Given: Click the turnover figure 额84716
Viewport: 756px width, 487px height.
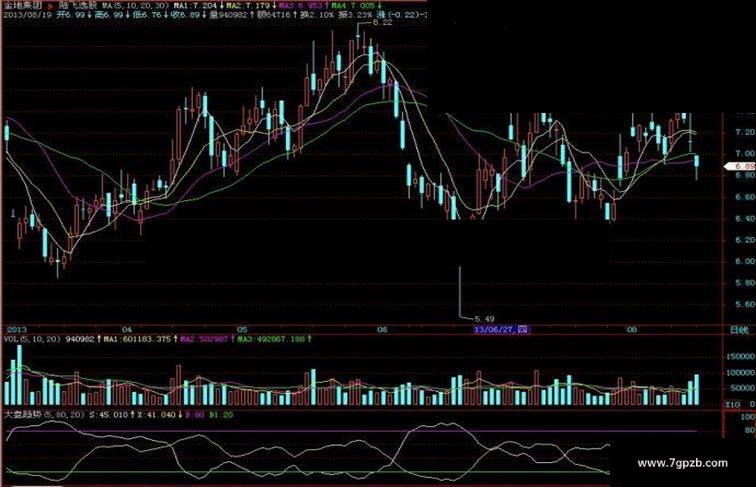Looking at the screenshot, I should click(273, 15).
